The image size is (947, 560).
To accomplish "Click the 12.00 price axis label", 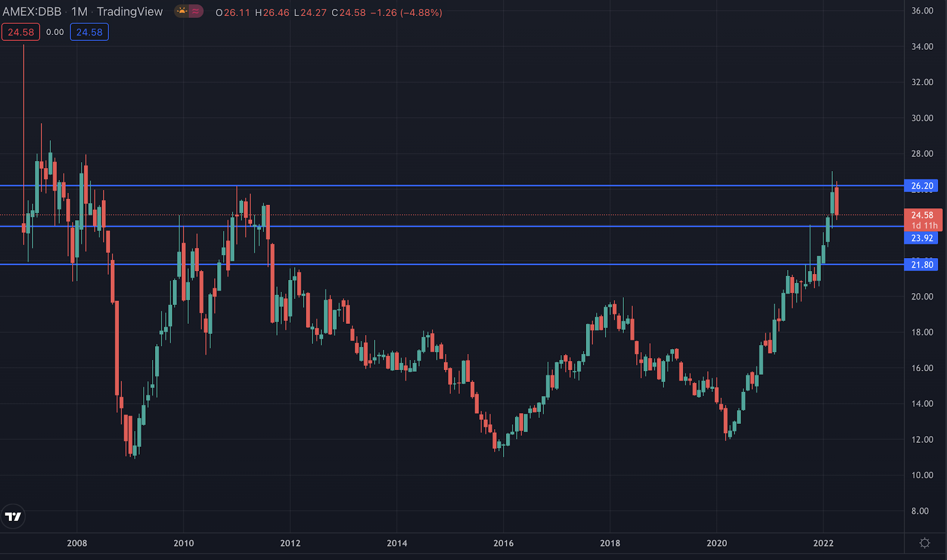I will (x=922, y=439).
